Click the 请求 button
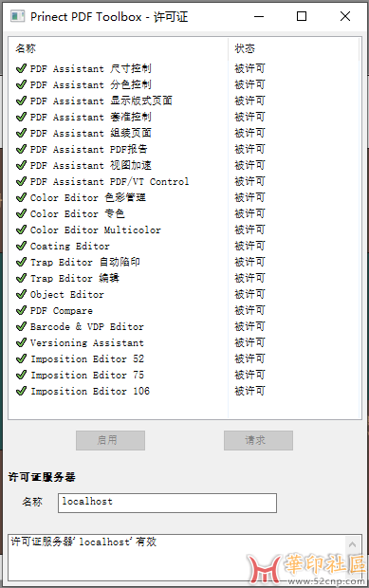 point(258,440)
